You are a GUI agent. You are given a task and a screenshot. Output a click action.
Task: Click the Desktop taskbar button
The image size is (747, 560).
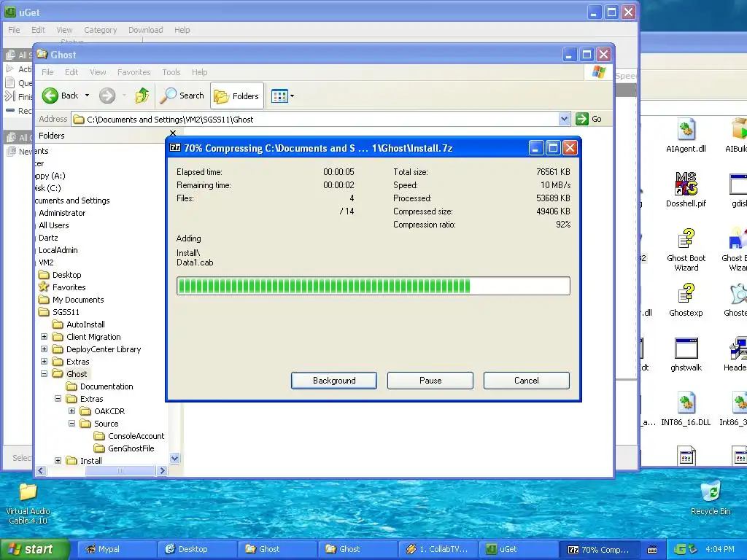[x=197, y=549]
